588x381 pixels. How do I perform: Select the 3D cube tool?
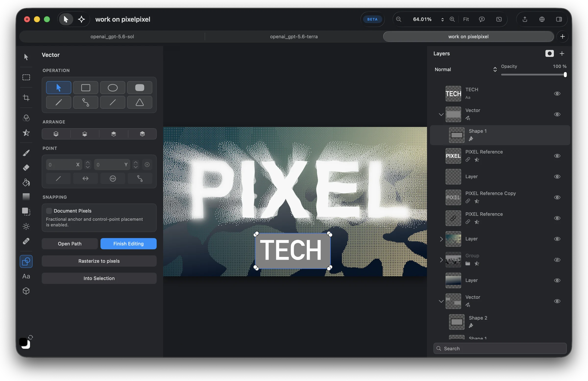(x=26, y=291)
